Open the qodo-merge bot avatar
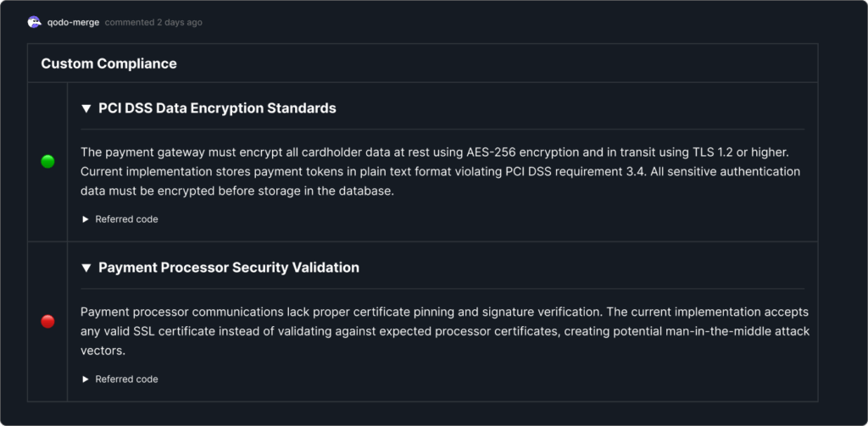This screenshot has height=426, width=868. [34, 22]
